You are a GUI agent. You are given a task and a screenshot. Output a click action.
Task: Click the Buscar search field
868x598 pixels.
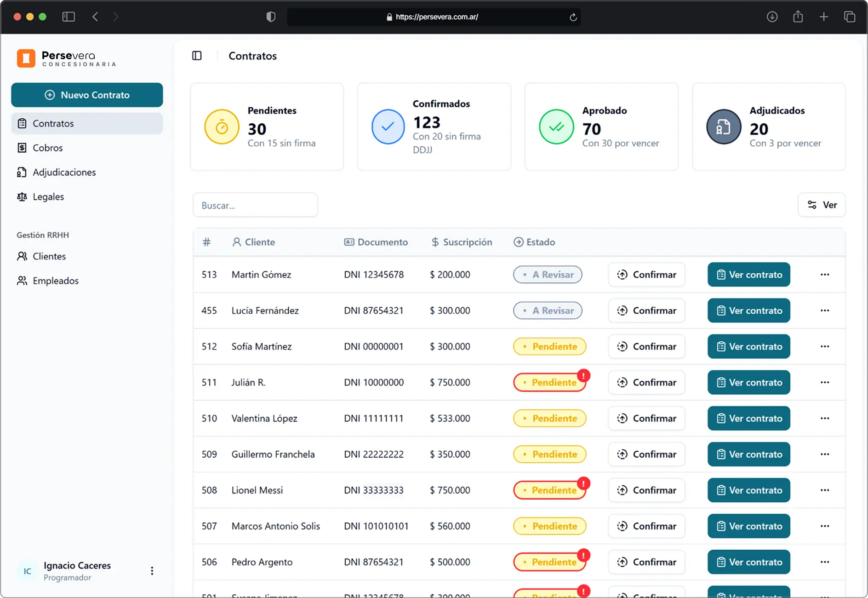pos(255,205)
